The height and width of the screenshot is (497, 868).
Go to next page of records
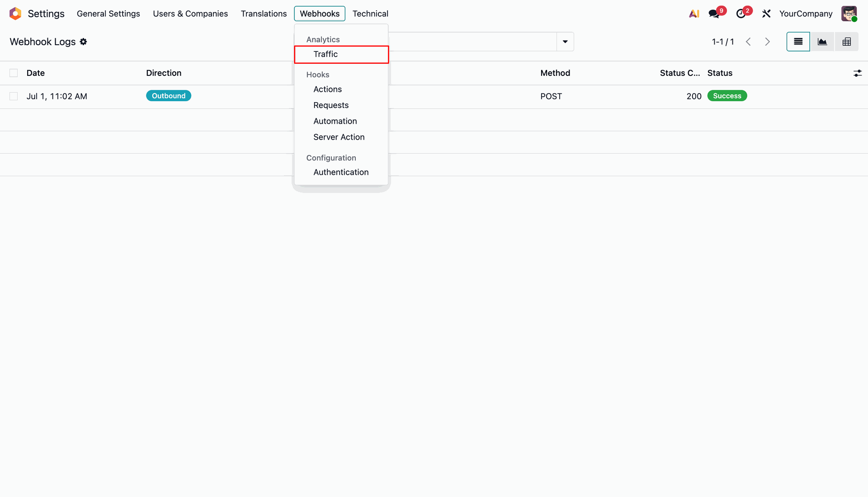pos(767,42)
